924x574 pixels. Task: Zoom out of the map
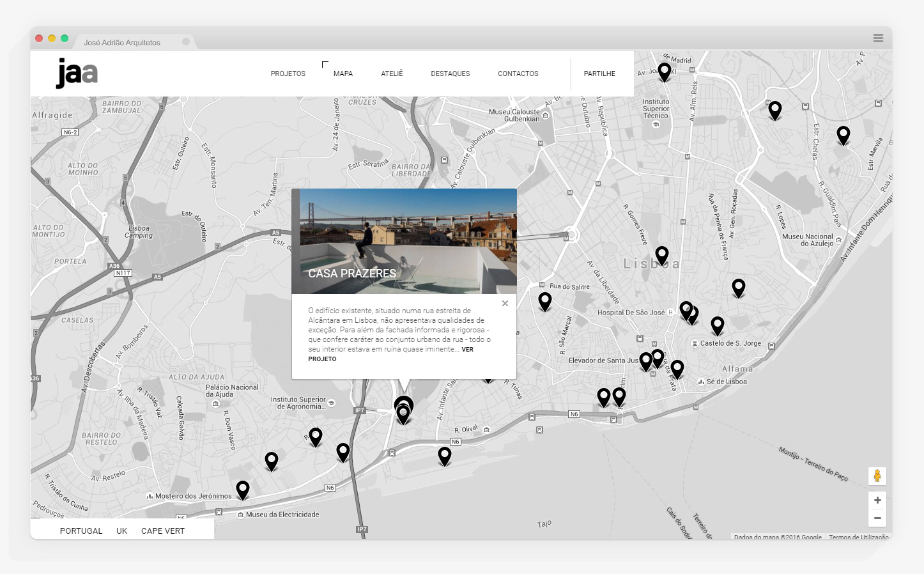tap(877, 518)
